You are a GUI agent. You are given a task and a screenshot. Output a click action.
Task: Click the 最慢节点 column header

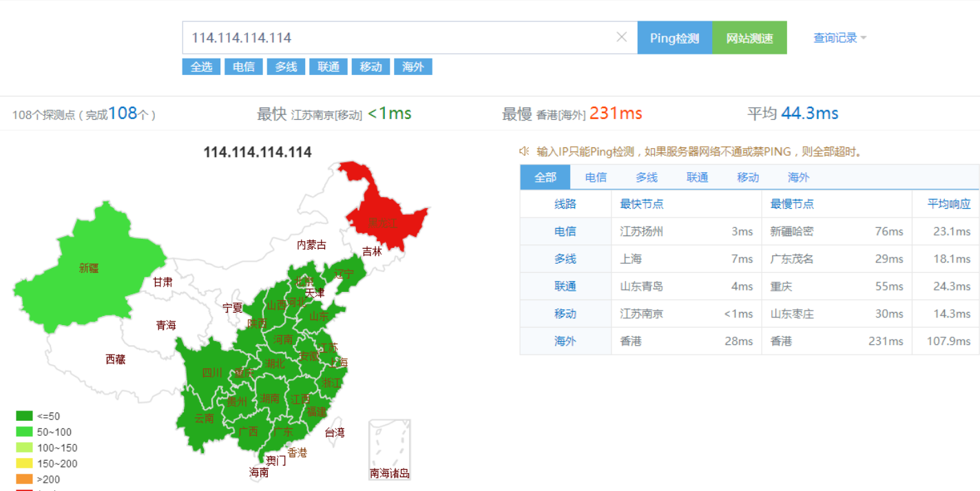[837, 204]
